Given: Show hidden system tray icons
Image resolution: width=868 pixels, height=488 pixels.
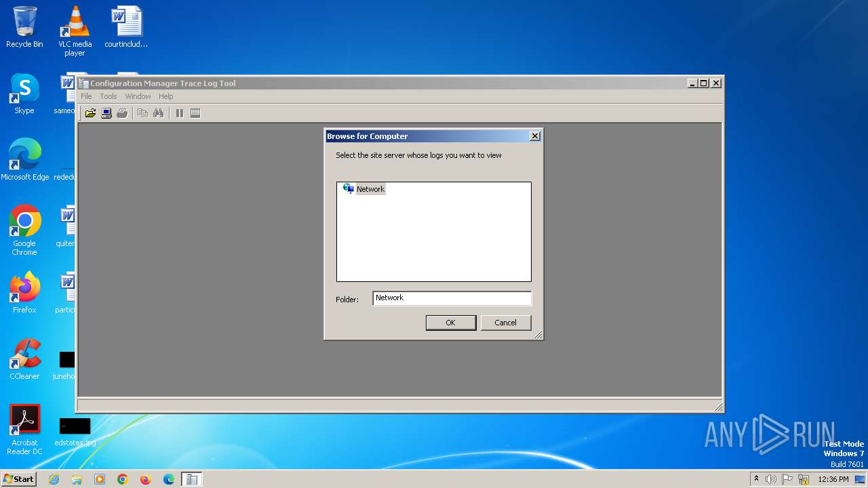Looking at the screenshot, I should click(x=756, y=479).
